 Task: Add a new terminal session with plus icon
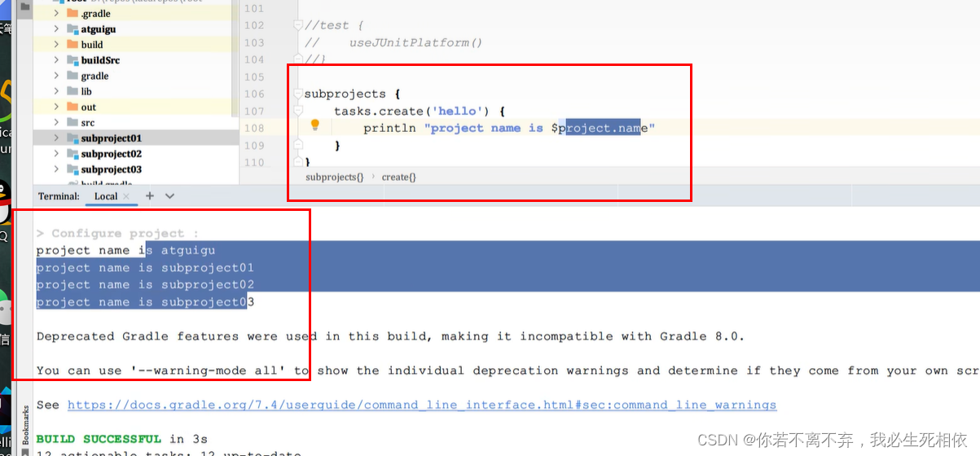[150, 195]
